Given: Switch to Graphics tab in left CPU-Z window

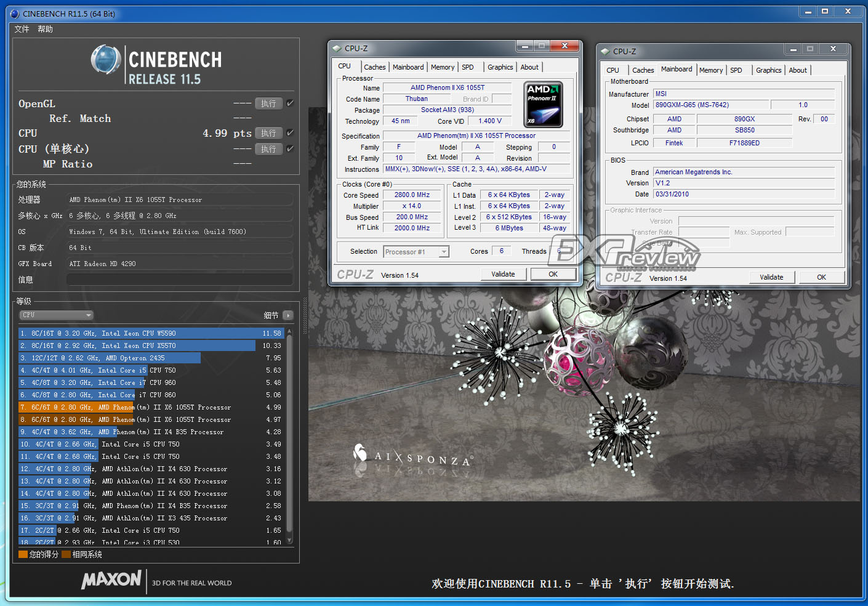Looking at the screenshot, I should (500, 67).
